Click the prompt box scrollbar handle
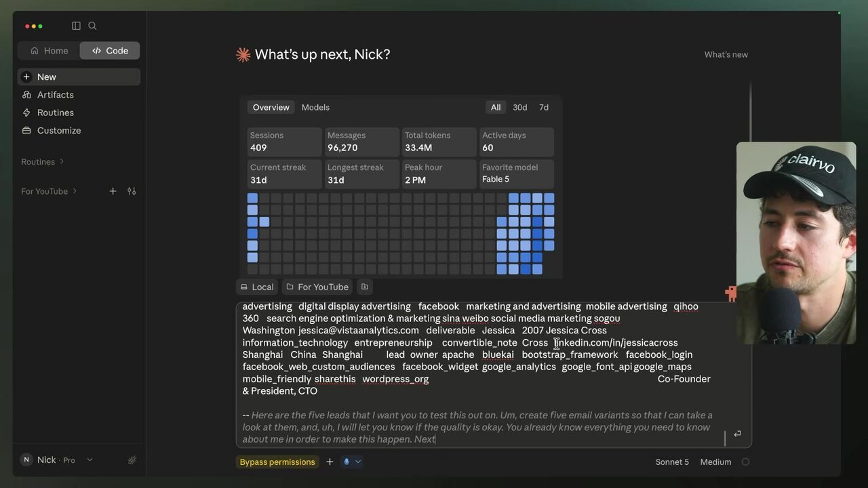The image size is (868, 488). pos(725,438)
